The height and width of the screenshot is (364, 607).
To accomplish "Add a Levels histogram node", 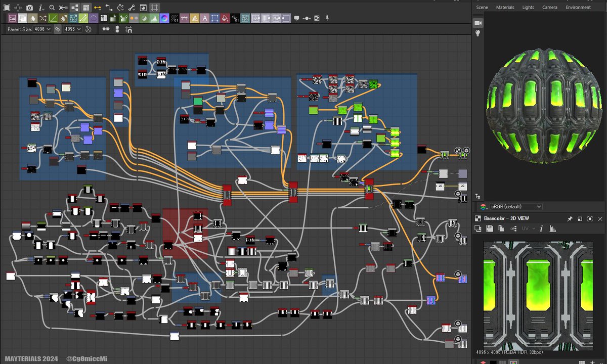I will 154,18.
